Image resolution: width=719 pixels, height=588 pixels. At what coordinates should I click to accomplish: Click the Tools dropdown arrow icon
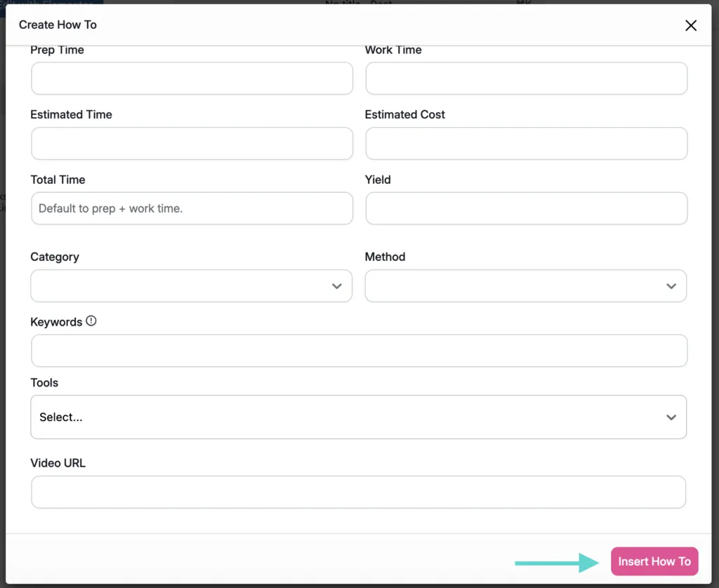(671, 417)
